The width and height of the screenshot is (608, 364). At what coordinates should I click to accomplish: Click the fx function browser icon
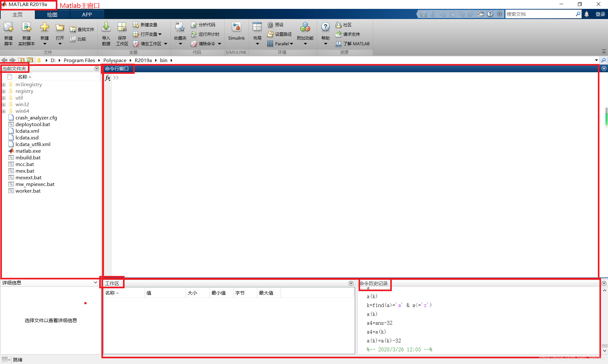(x=108, y=78)
